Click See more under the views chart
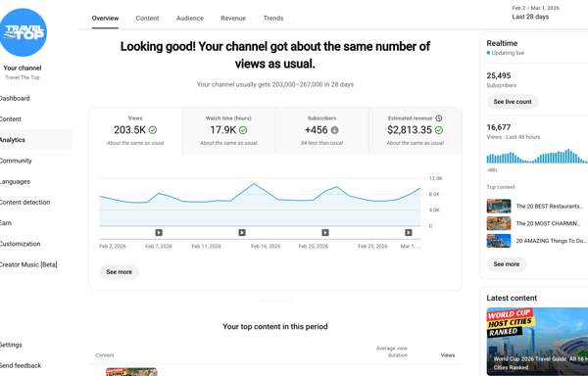The width and height of the screenshot is (588, 376). (120, 272)
